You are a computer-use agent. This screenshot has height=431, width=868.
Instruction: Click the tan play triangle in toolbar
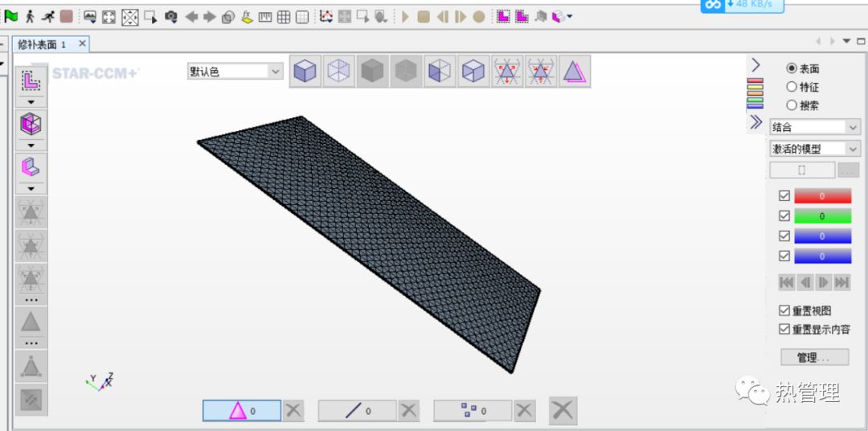405,17
